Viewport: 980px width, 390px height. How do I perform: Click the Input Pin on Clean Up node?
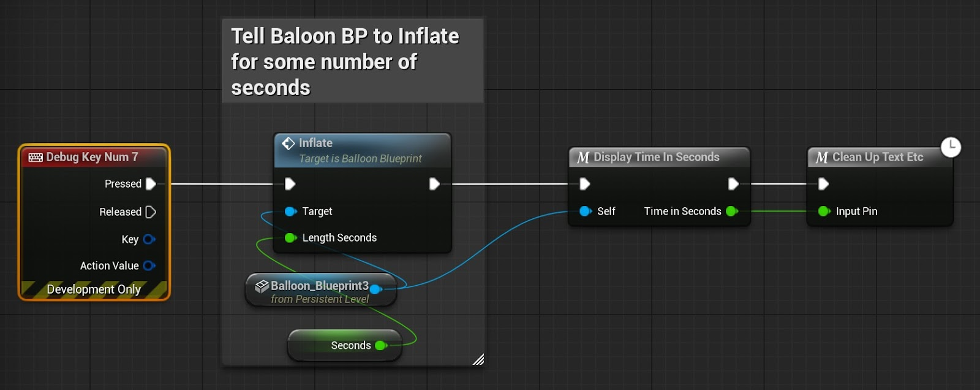[x=824, y=212]
